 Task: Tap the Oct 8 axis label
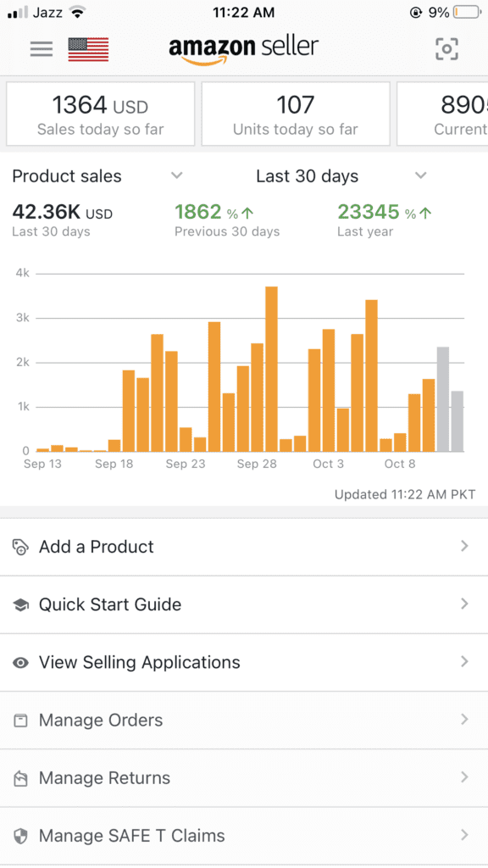pyautogui.click(x=400, y=464)
